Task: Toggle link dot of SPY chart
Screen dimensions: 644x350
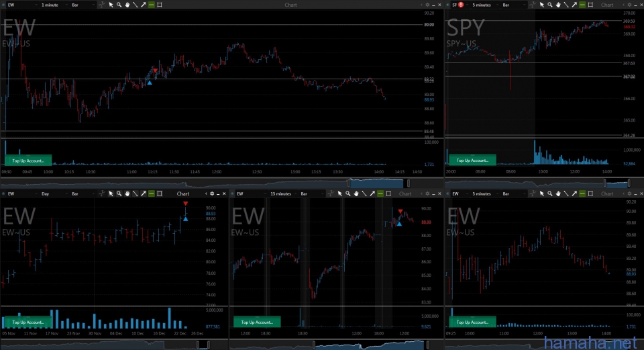Action: 447,5
